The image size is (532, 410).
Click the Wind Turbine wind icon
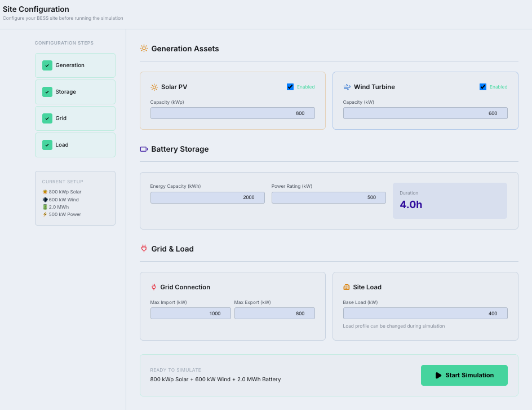tap(347, 87)
